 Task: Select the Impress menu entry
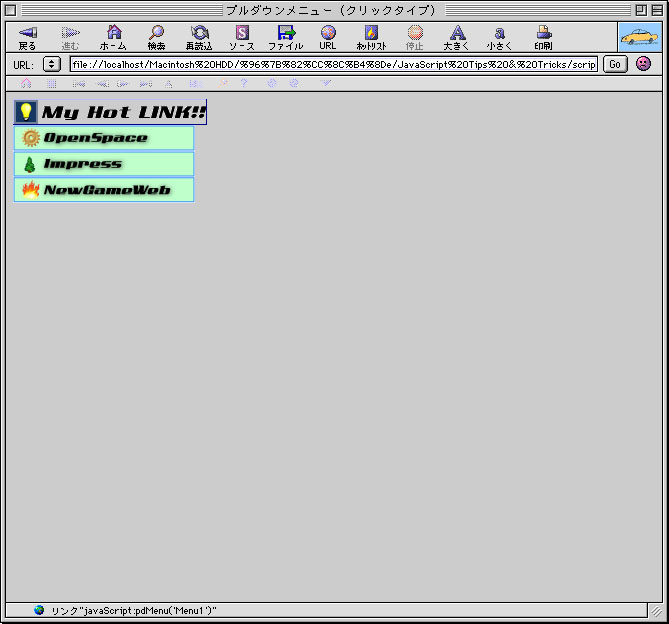(104, 164)
